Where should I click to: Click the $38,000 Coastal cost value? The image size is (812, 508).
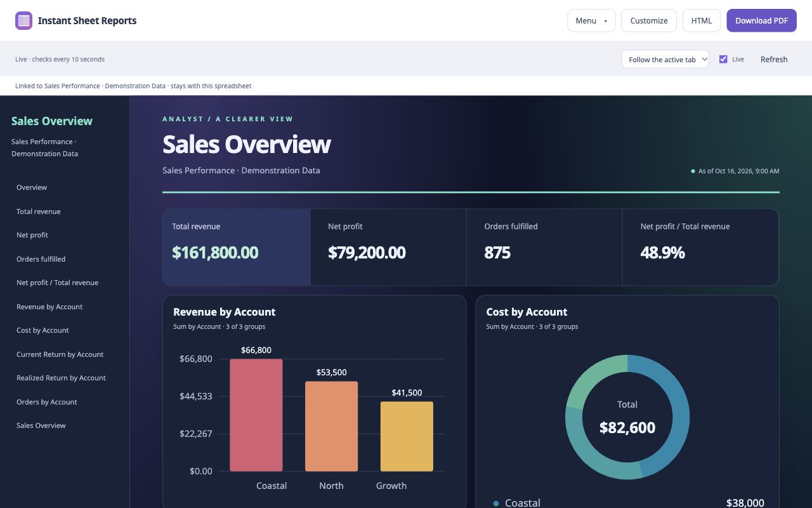click(x=745, y=502)
